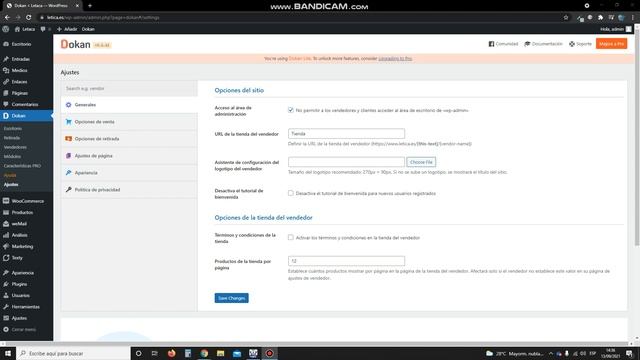The width and height of the screenshot is (640, 360).
Task: Open the Chrome three-dot menu
Action: click(633, 18)
